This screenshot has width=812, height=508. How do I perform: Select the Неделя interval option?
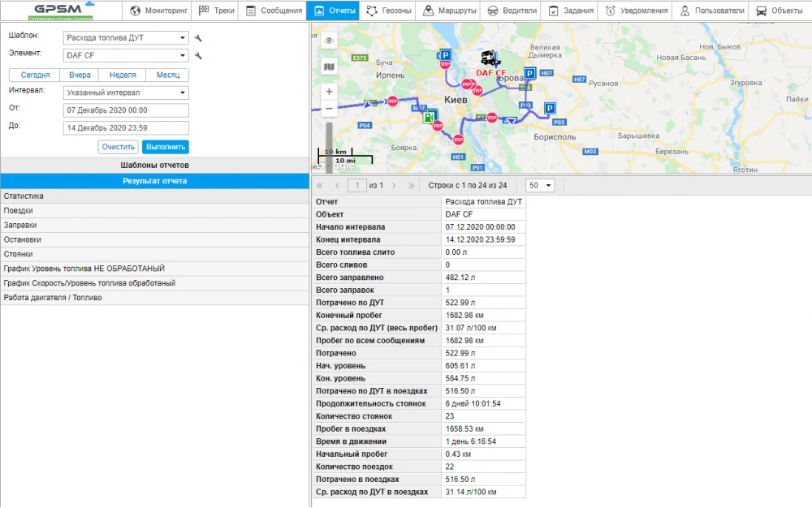(123, 75)
